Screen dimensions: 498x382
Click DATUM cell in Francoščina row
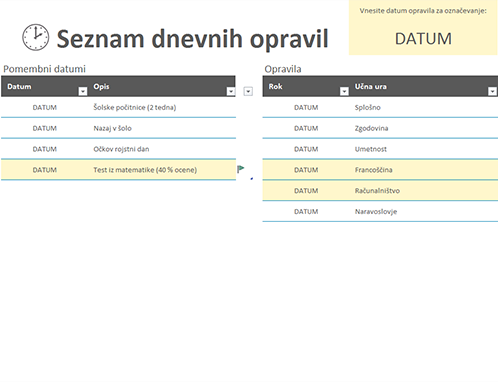pyautogui.click(x=306, y=170)
